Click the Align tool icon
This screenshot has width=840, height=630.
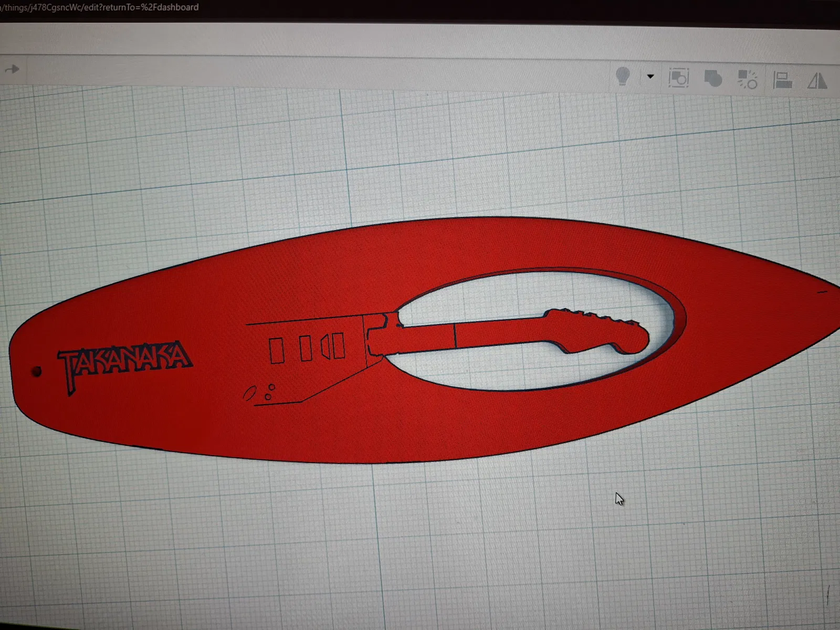pos(782,80)
